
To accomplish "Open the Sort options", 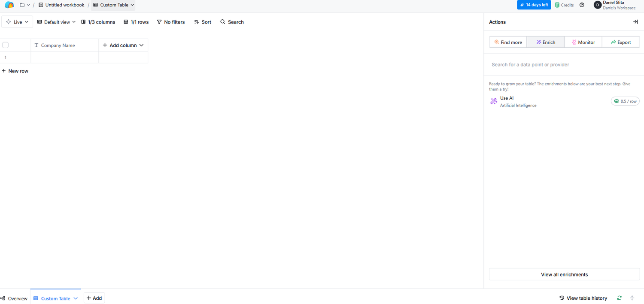I will pos(202,21).
